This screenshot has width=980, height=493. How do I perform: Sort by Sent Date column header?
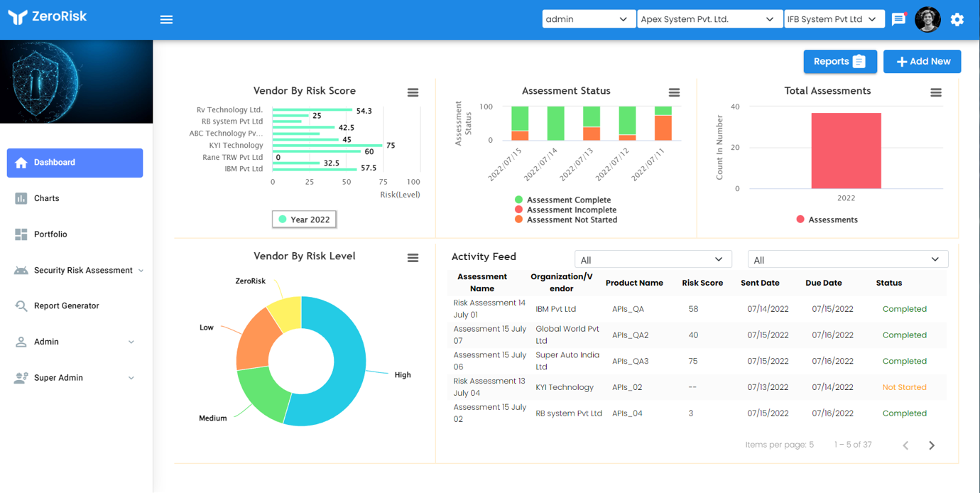point(760,283)
